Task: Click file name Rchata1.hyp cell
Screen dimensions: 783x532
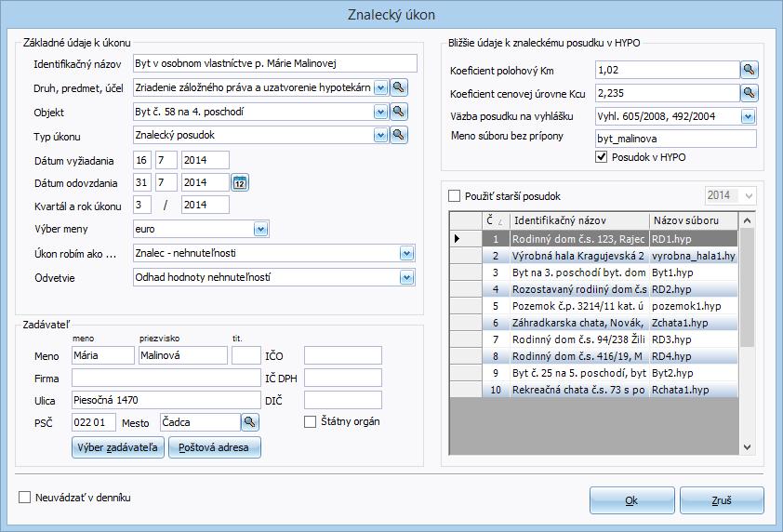Action: [694, 390]
